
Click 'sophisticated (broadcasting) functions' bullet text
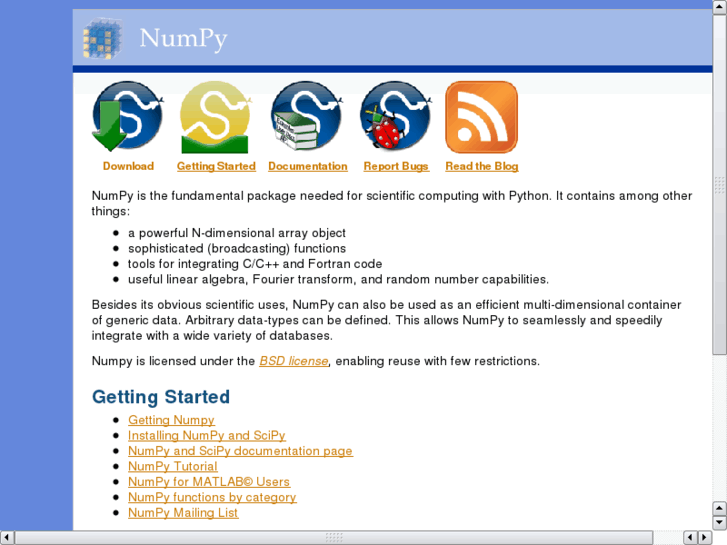coord(237,248)
